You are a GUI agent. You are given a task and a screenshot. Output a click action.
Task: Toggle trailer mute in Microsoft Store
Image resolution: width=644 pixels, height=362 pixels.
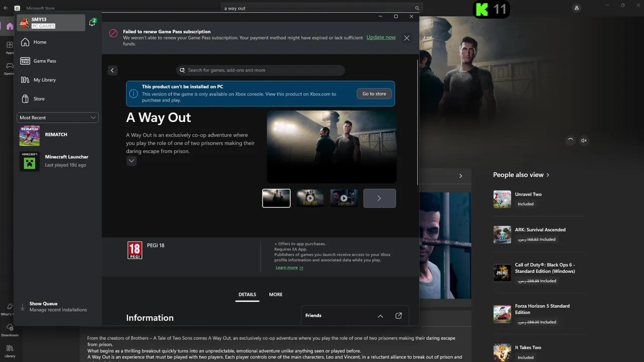584,141
